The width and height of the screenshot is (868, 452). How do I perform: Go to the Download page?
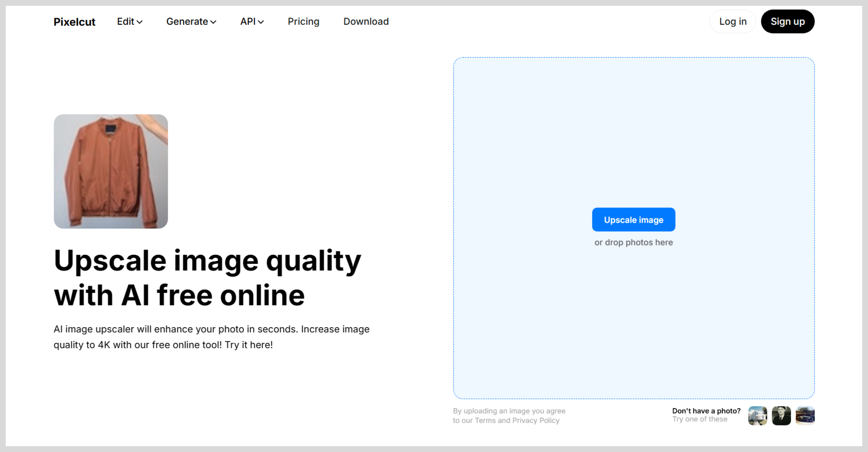tap(366, 22)
